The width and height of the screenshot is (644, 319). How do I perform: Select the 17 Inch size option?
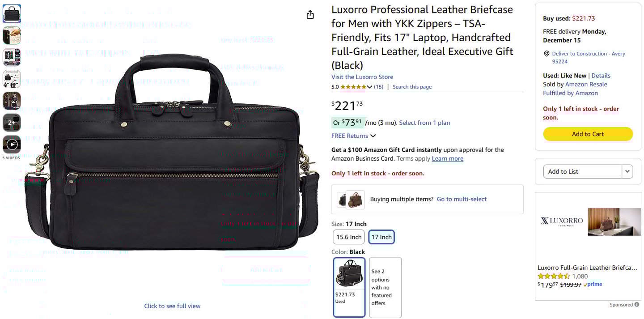click(x=381, y=237)
